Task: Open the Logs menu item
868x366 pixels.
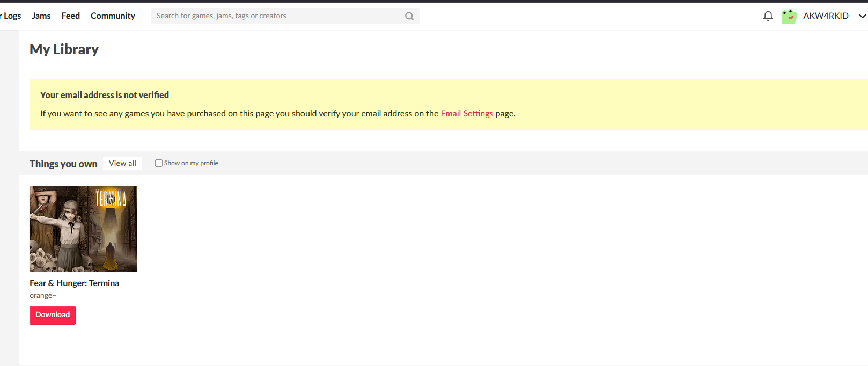Action: pyautogui.click(x=11, y=16)
